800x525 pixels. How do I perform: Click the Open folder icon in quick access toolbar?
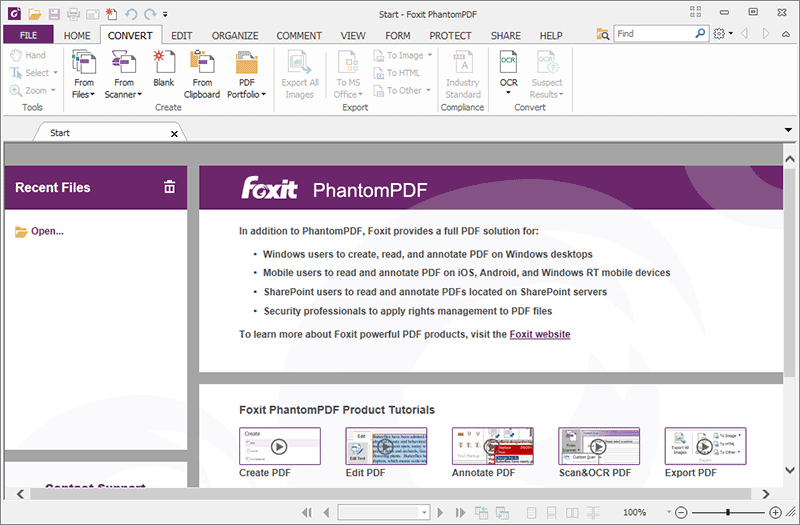pos(35,14)
